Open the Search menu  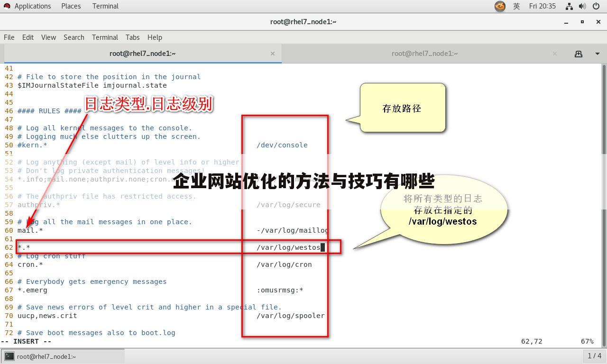(x=74, y=37)
